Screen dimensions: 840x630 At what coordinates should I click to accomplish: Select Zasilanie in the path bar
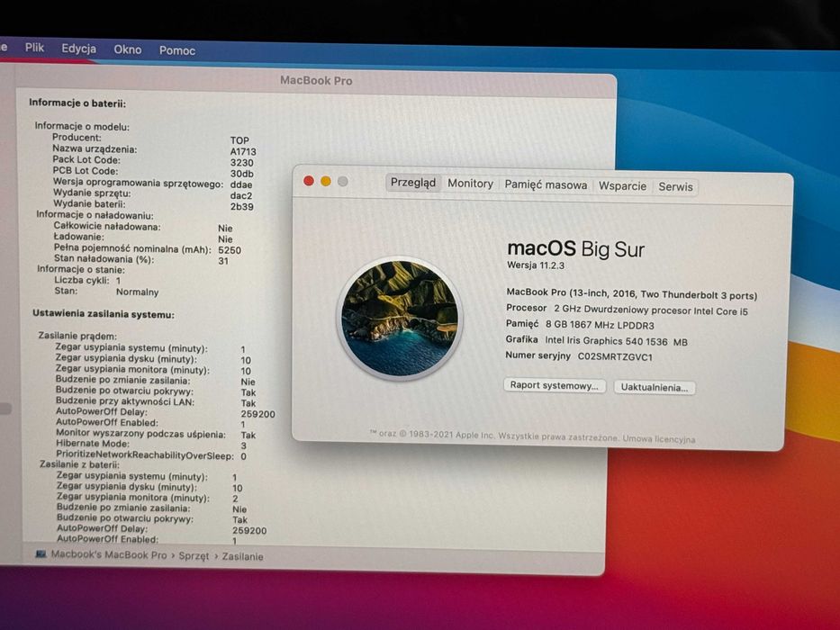click(243, 556)
